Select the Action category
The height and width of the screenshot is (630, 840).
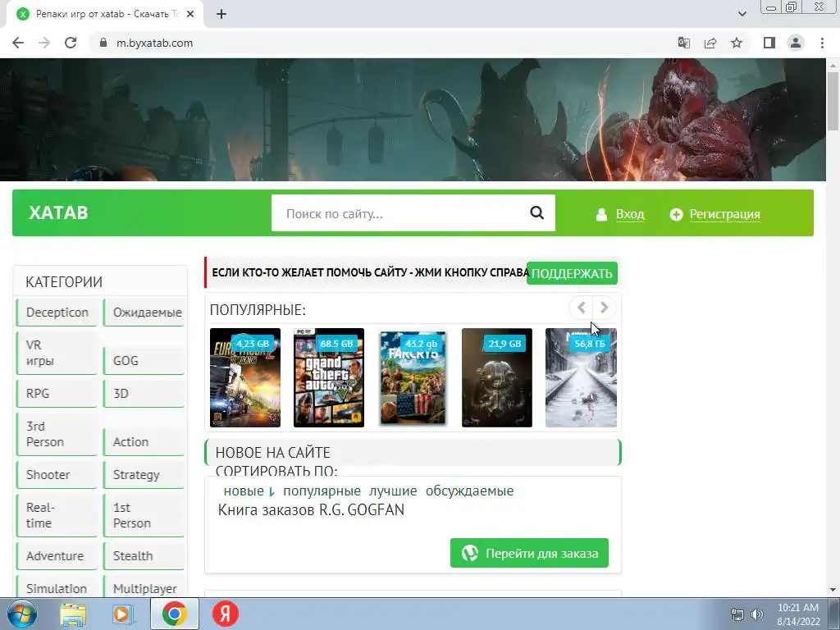click(144, 441)
